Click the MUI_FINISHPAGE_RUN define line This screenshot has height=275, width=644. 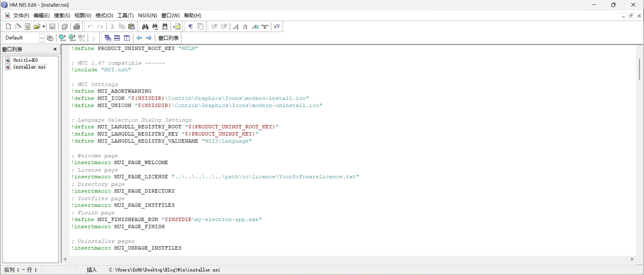click(x=166, y=219)
